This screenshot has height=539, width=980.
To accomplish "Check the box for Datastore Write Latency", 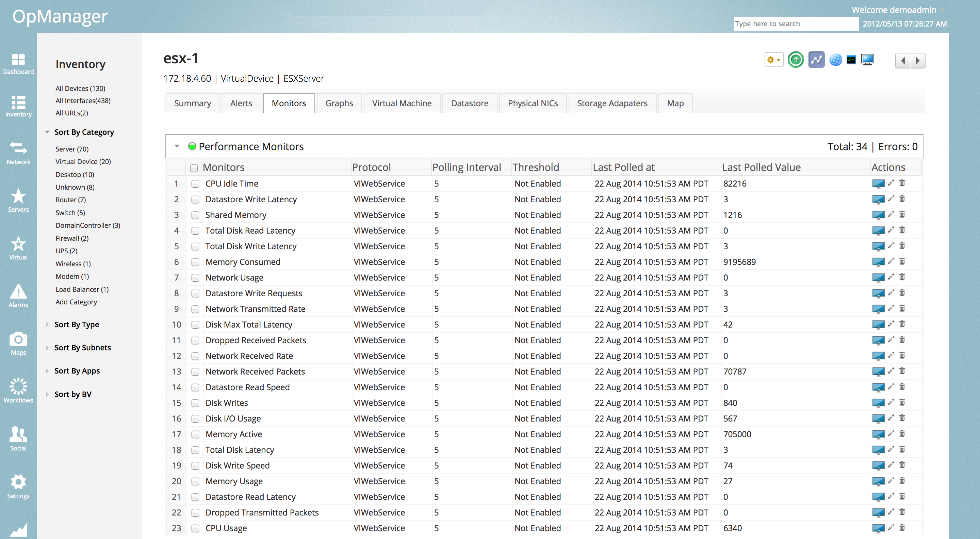I will tap(195, 200).
